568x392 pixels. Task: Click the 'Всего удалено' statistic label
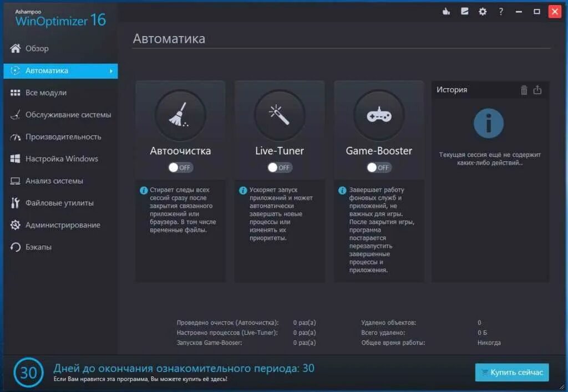coord(383,333)
